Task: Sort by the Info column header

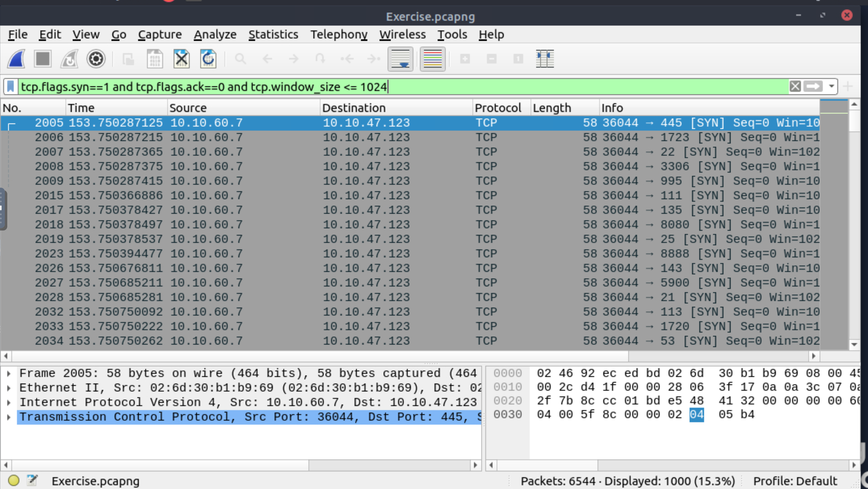Action: click(x=709, y=108)
